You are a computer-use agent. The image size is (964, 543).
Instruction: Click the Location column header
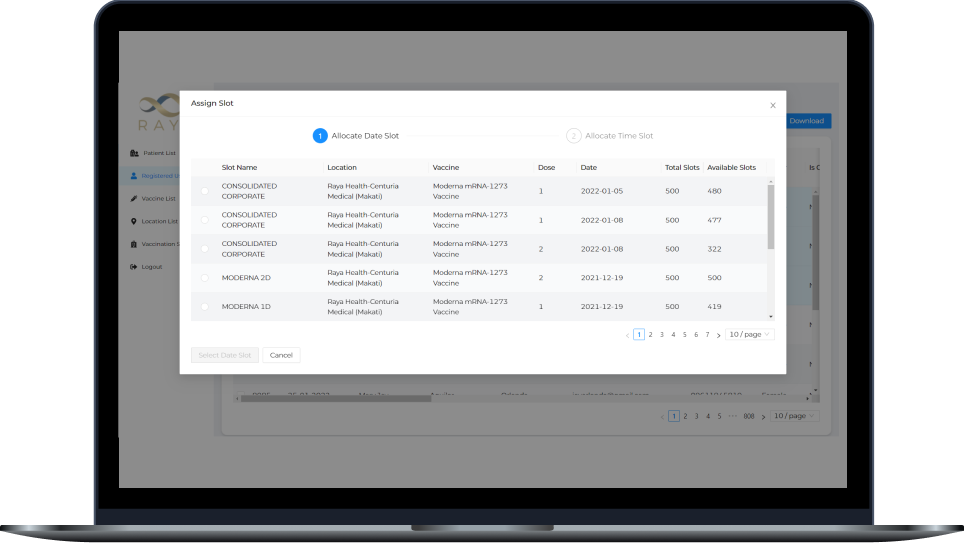(342, 167)
